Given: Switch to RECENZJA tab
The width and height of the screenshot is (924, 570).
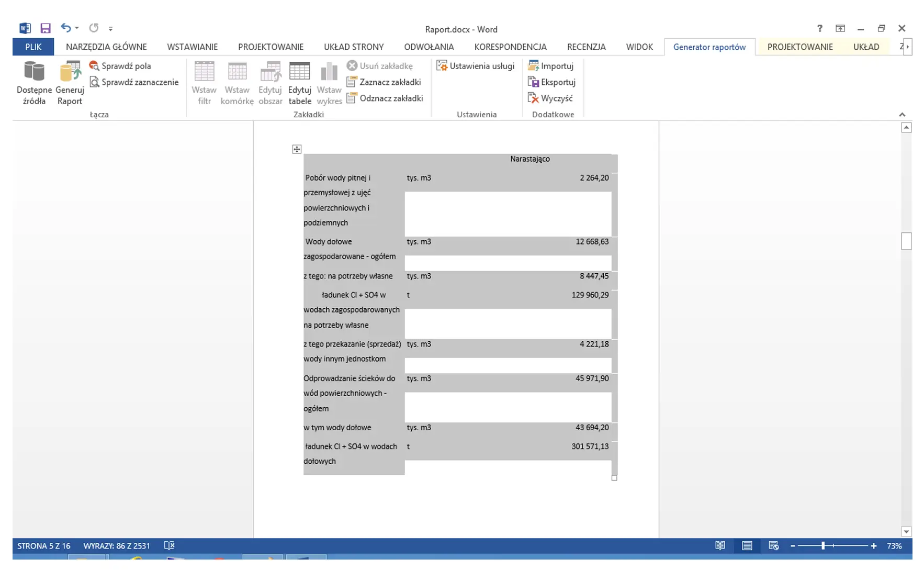Looking at the screenshot, I should [587, 47].
